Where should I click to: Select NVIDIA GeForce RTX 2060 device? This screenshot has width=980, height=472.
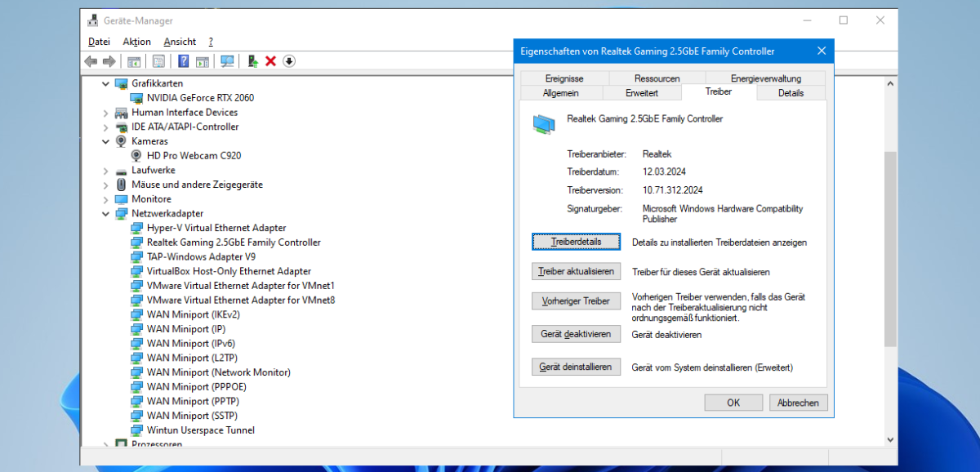coord(200,98)
